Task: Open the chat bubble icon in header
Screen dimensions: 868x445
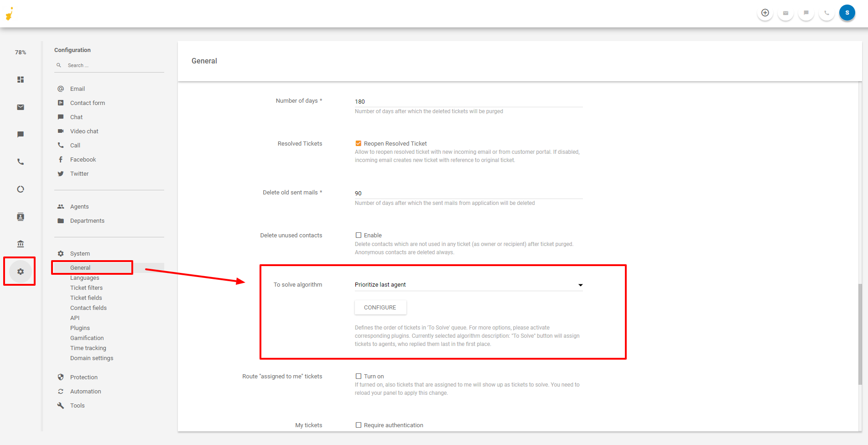Action: (x=806, y=13)
